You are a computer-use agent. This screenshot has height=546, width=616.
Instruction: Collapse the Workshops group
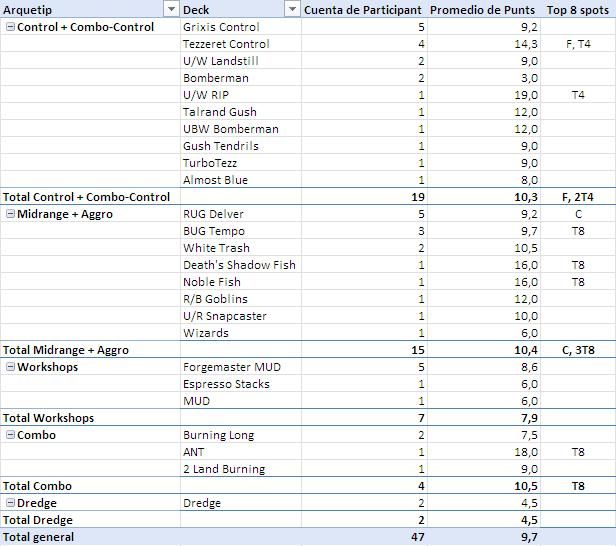pyautogui.click(x=10, y=367)
